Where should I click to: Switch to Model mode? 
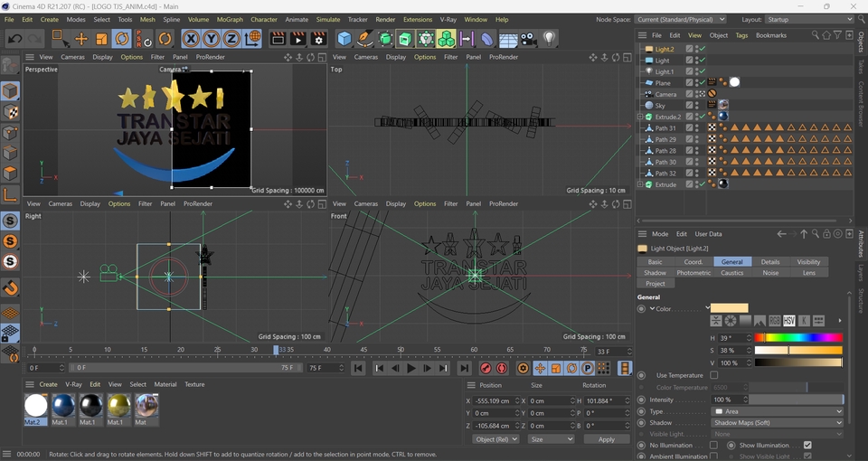point(10,90)
